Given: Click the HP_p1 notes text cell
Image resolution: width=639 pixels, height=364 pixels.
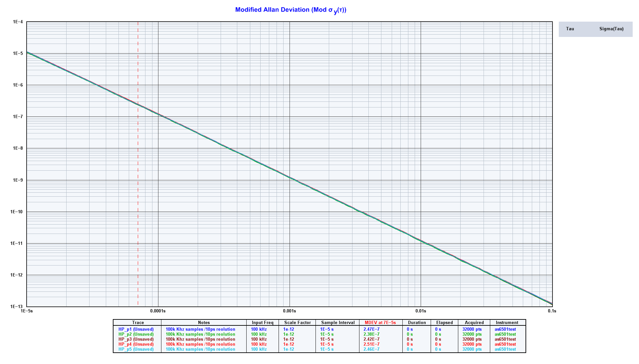Looking at the screenshot, I should pos(200,329).
